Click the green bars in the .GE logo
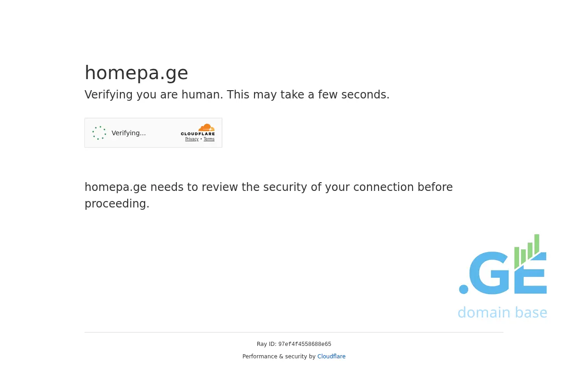The image size is (588, 368). tap(526, 251)
